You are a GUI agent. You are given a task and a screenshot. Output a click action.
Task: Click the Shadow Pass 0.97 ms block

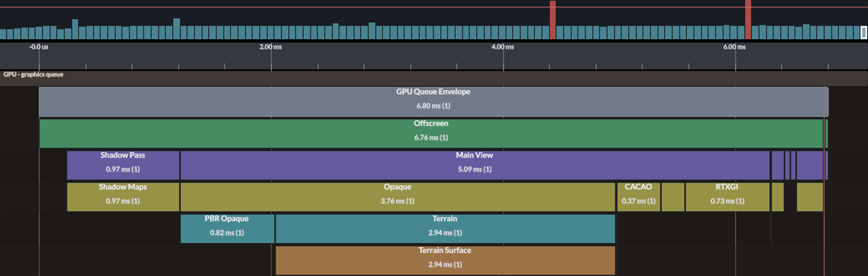[123, 165]
